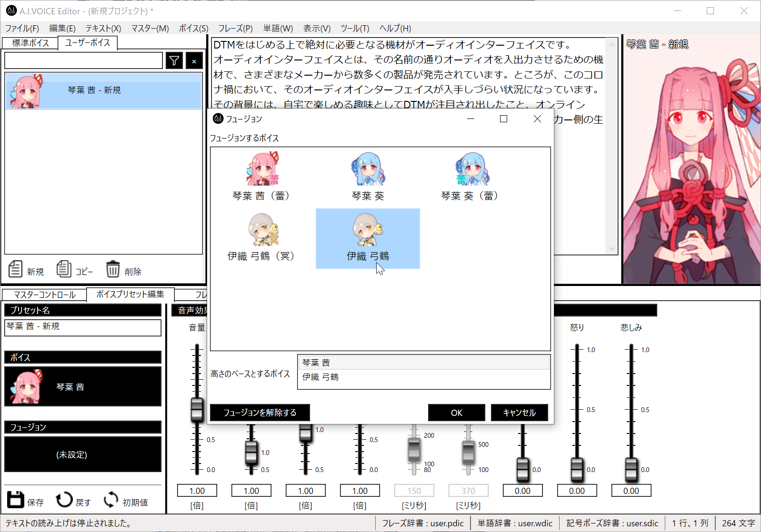Screen dimensions: 761x532
Task: Click the 音量 value field under its slider
Action: click(x=197, y=491)
